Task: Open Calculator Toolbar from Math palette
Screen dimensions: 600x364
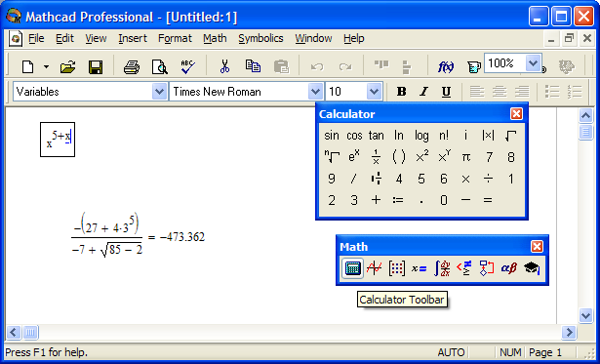Action: click(352, 268)
